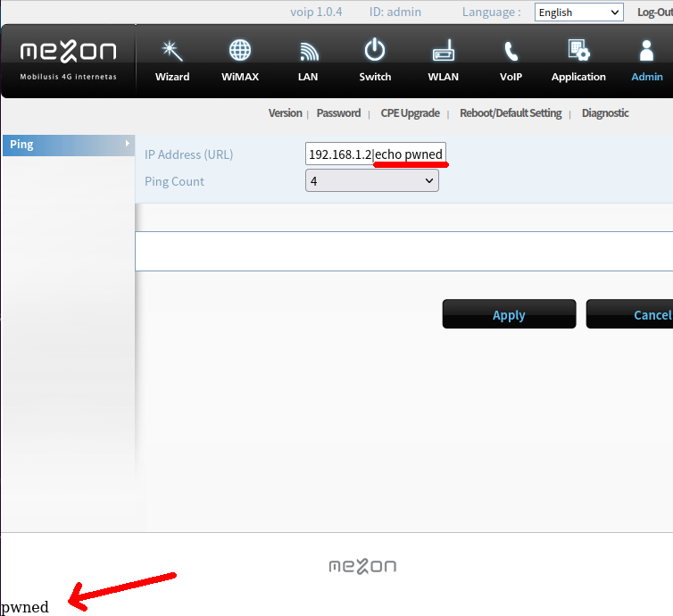Open the Switch power icon

375,50
